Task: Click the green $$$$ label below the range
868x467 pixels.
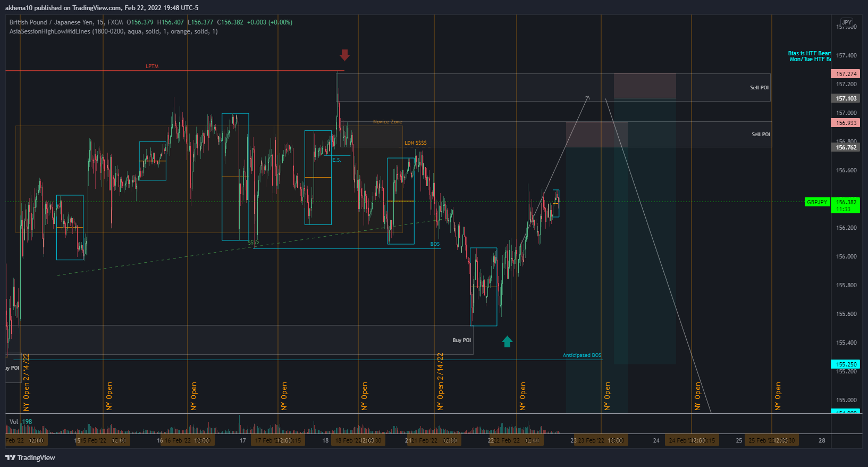Action: coord(254,243)
